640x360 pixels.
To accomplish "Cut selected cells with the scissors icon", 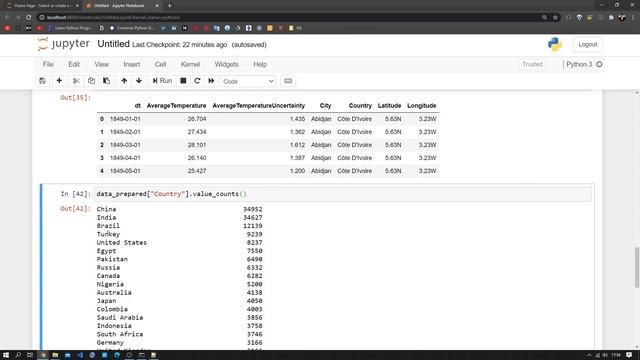I will click(x=76, y=81).
